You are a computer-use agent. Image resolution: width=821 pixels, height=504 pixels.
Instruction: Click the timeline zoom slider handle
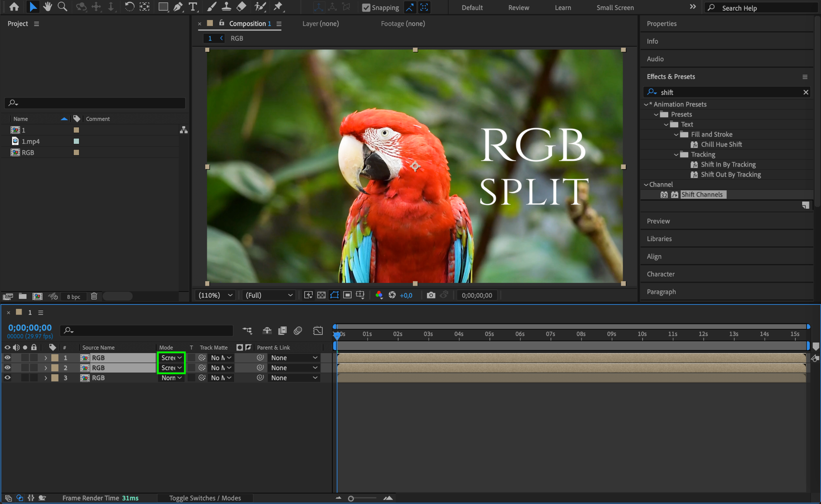(351, 498)
